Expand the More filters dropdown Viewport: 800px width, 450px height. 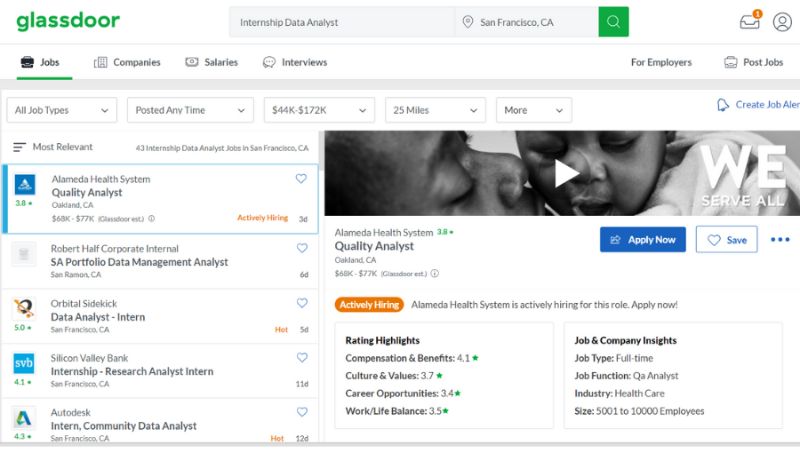click(x=534, y=110)
